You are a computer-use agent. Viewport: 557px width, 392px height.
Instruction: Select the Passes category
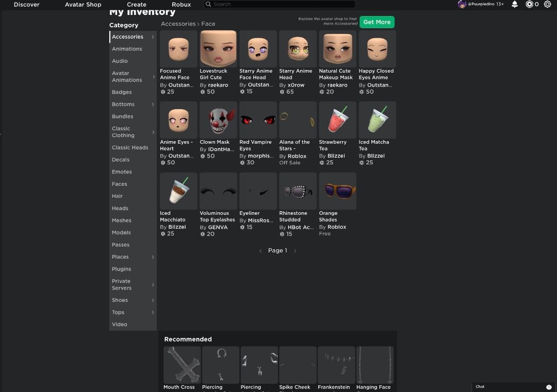click(121, 245)
